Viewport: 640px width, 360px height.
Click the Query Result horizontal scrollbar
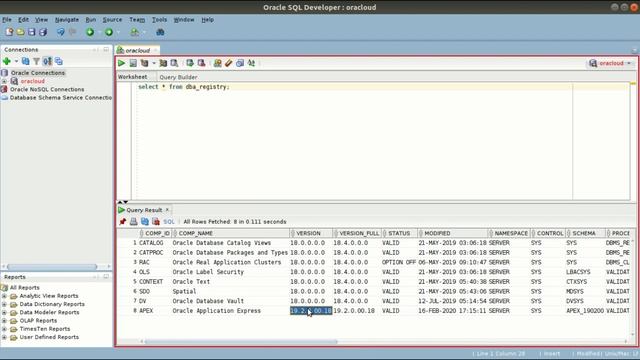(x=241, y=342)
